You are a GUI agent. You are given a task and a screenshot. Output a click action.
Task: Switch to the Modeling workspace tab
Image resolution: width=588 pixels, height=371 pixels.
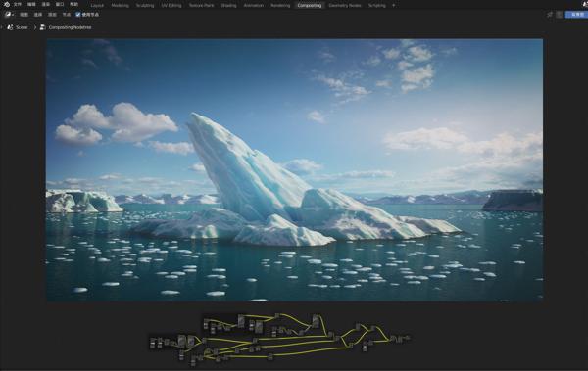pos(120,5)
